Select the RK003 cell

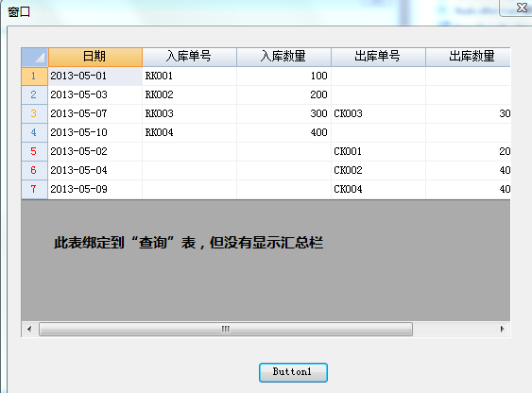pyautogui.click(x=189, y=114)
